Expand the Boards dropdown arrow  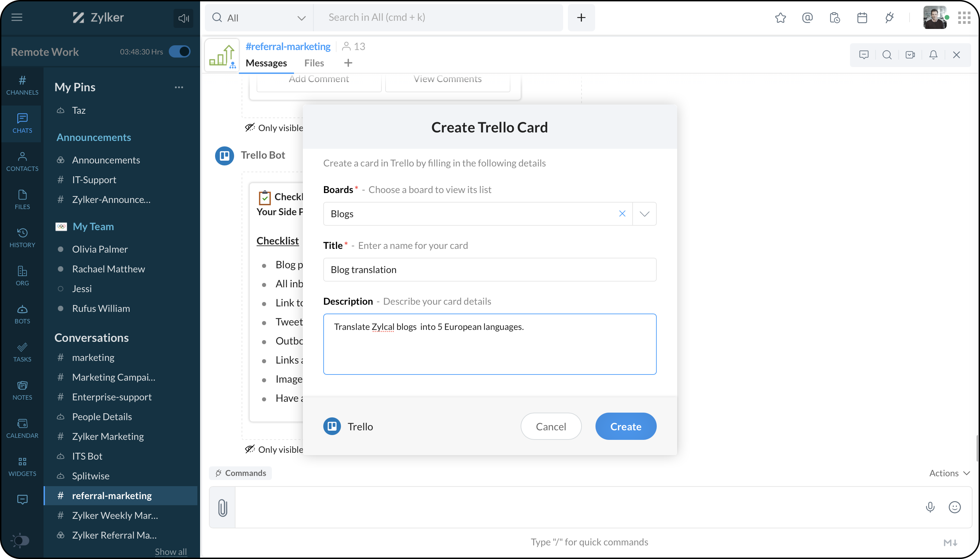click(644, 214)
